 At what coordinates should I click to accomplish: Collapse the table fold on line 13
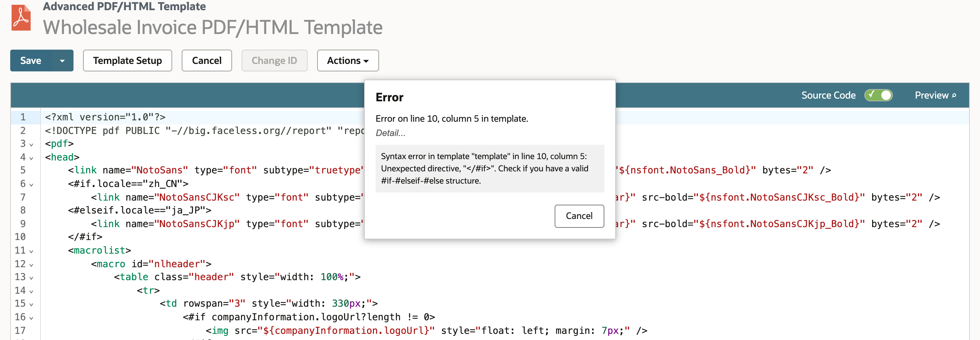point(31,278)
